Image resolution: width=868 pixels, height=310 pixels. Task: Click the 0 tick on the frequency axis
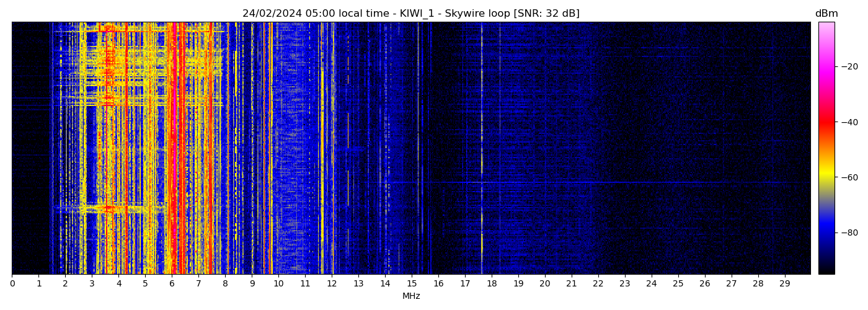12,283
